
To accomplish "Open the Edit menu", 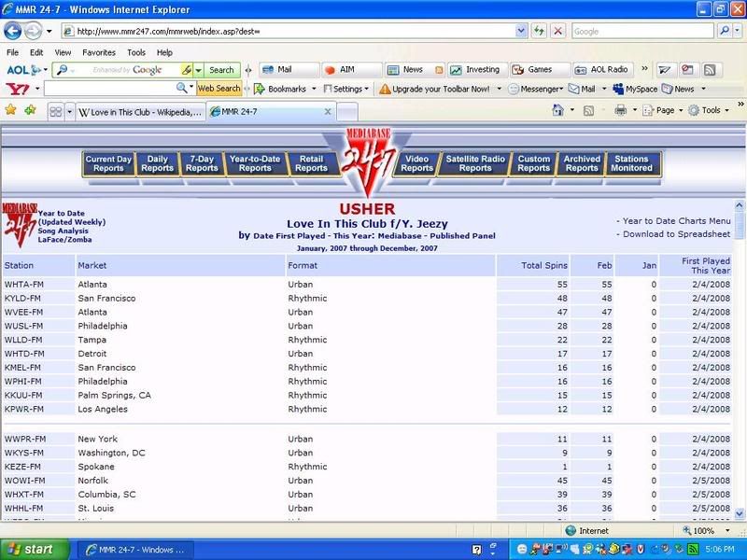I will [36, 52].
